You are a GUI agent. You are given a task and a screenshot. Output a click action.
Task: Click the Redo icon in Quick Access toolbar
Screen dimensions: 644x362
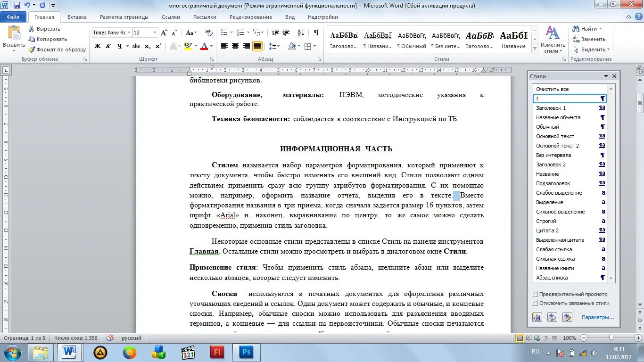pos(42,5)
